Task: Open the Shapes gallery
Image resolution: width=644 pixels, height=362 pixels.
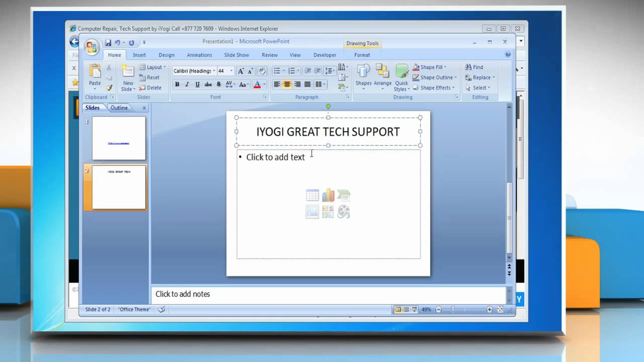Action: tap(363, 78)
